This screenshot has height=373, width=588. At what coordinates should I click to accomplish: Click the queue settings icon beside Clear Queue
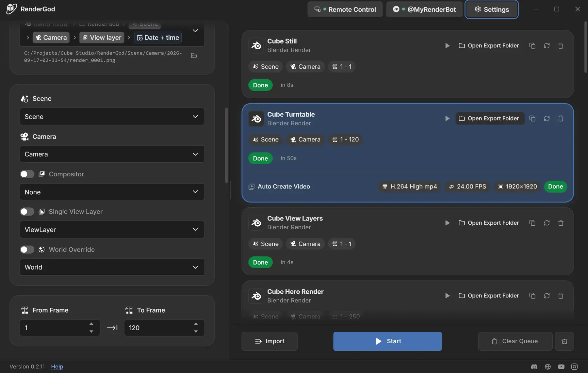tap(564, 341)
